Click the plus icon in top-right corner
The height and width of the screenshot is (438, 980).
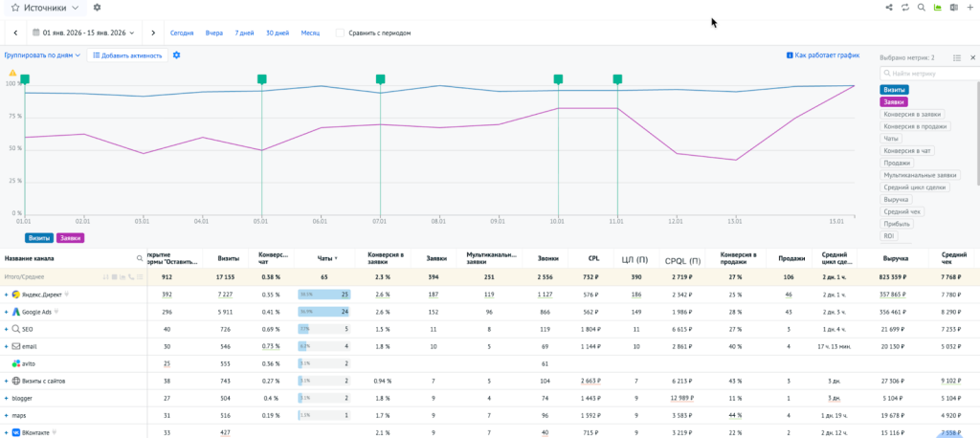coord(969,8)
